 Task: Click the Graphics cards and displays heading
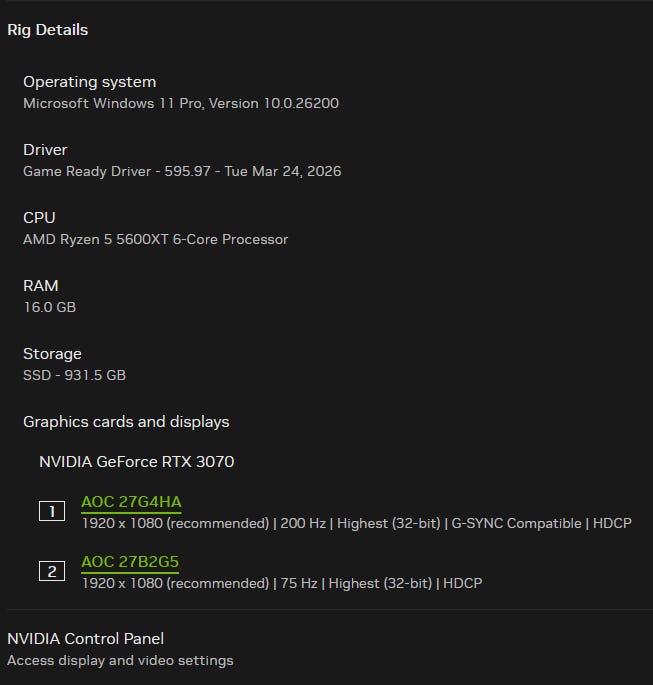126,422
